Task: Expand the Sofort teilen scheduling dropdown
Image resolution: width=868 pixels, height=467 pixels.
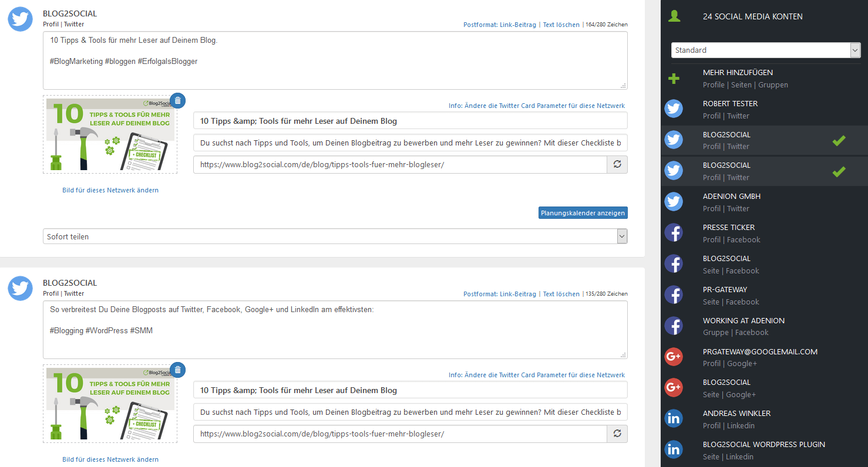Action: pos(335,236)
